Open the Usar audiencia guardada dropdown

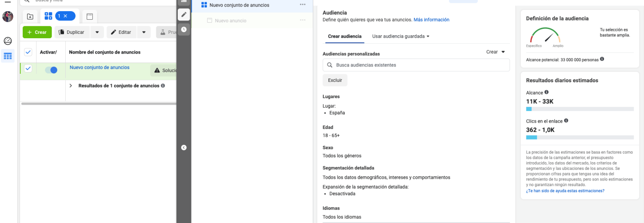point(401,36)
